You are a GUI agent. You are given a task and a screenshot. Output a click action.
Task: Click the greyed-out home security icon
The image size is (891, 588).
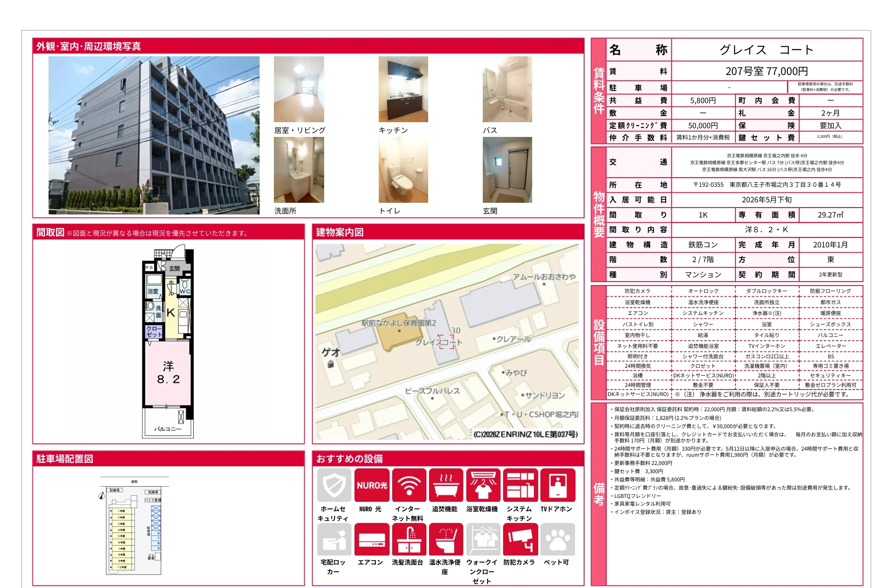point(334,485)
